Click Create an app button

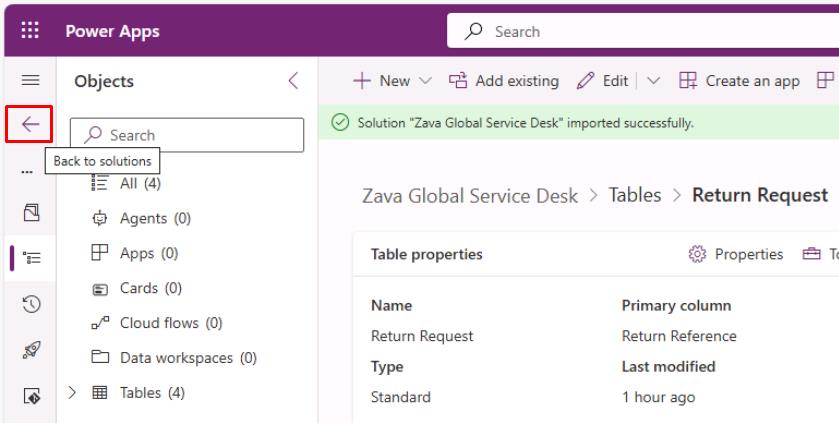click(739, 81)
